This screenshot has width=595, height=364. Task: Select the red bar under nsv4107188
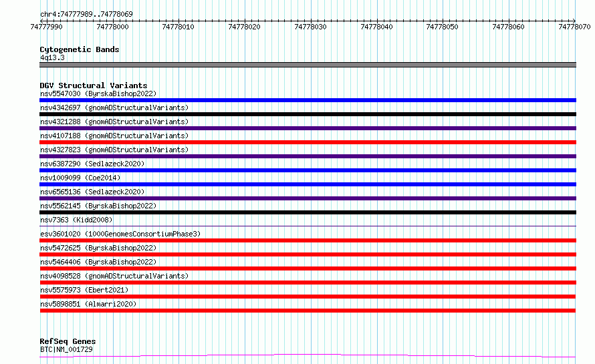pos(308,142)
